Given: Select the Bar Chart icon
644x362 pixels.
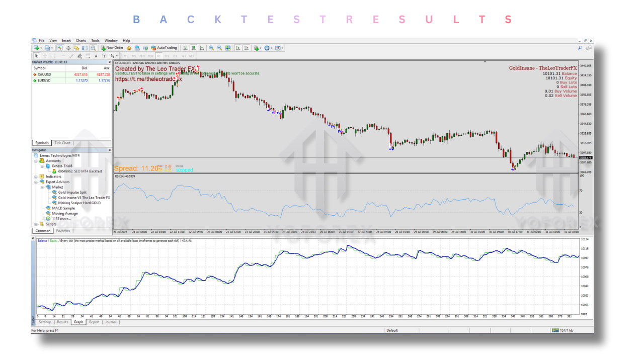Looking at the screenshot, I should (x=185, y=48).
